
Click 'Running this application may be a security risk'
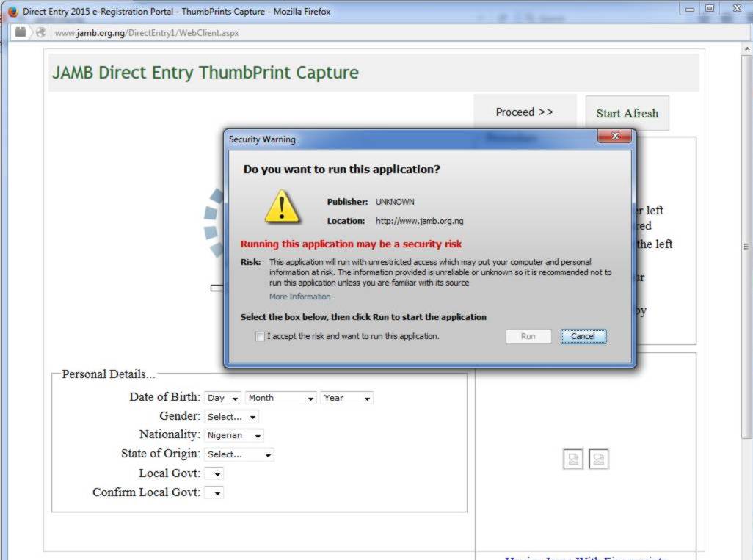tap(351, 244)
